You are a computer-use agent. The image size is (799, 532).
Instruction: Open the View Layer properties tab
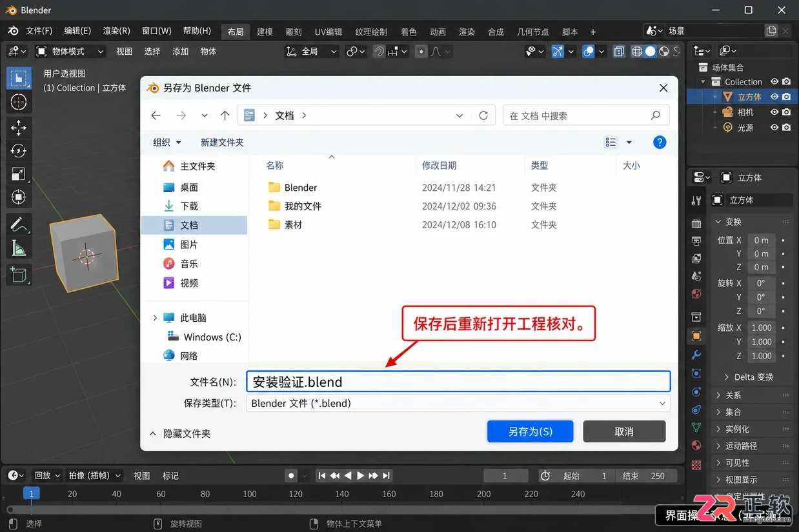[696, 259]
